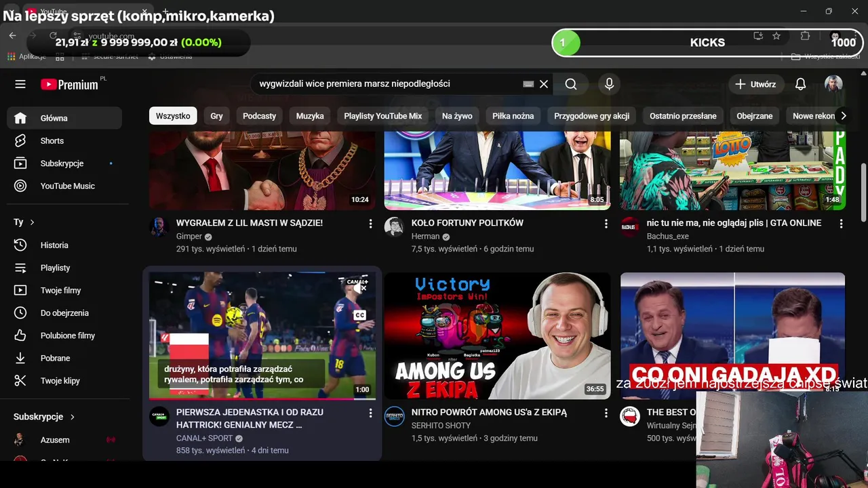Select Przygodowe gry akcji chip
This screenshot has width=868, height=488.
pyautogui.click(x=591, y=116)
